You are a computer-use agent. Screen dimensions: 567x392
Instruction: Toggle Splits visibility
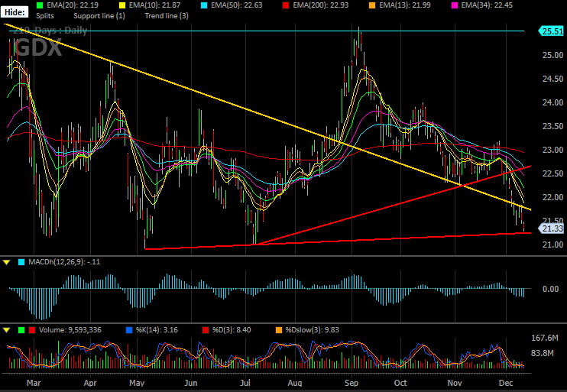point(45,16)
